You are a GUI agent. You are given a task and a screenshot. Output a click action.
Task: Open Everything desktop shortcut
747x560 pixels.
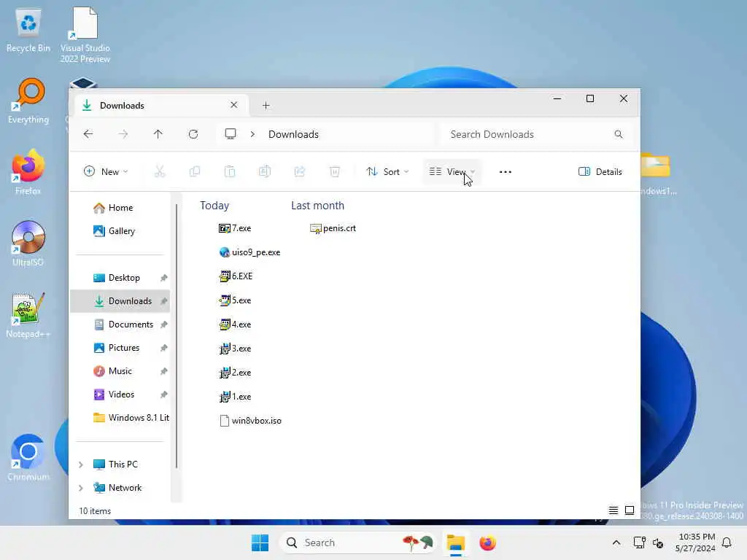[28, 101]
